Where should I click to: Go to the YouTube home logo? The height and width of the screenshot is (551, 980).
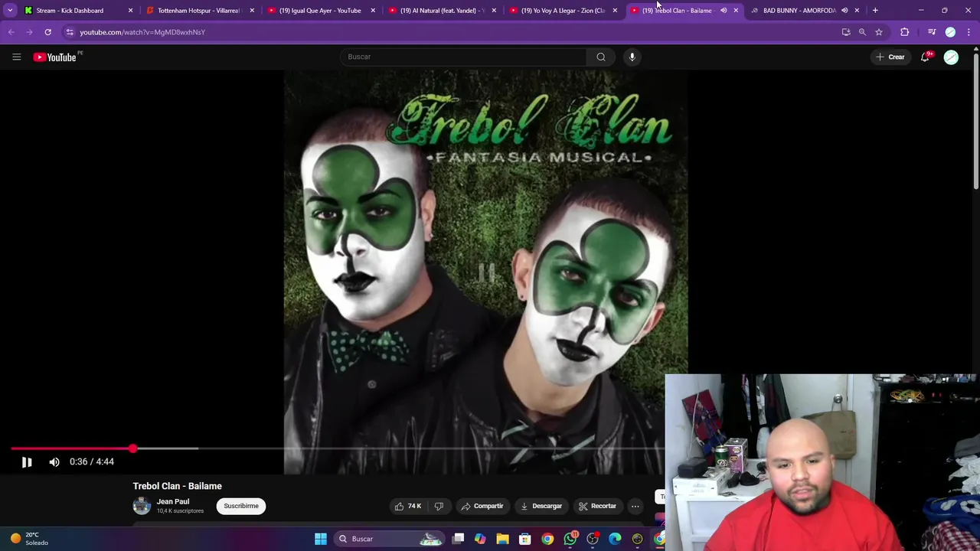click(x=55, y=57)
